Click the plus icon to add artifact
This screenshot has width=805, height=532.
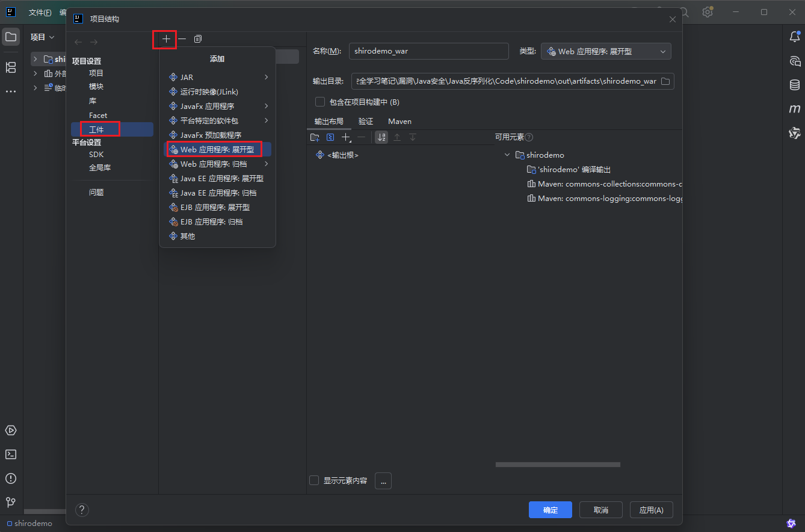pyautogui.click(x=166, y=39)
